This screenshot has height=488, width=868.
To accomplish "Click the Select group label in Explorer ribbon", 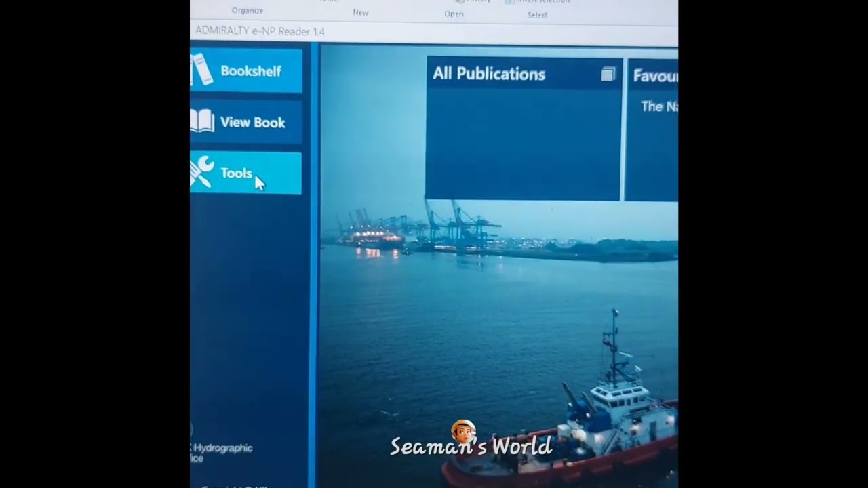I will point(537,14).
